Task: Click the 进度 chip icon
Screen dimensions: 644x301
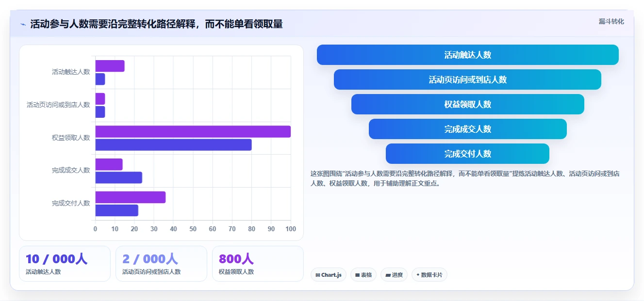Action: click(x=388, y=275)
